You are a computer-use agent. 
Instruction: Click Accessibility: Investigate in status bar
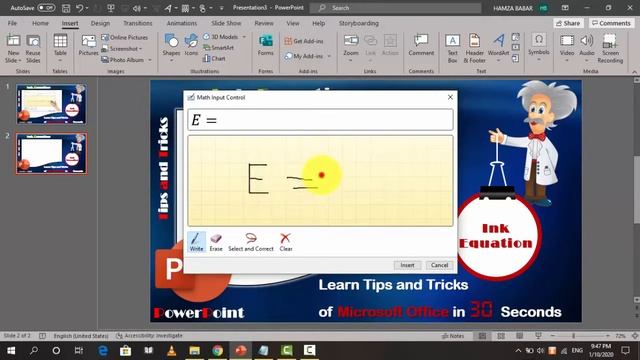(149, 336)
